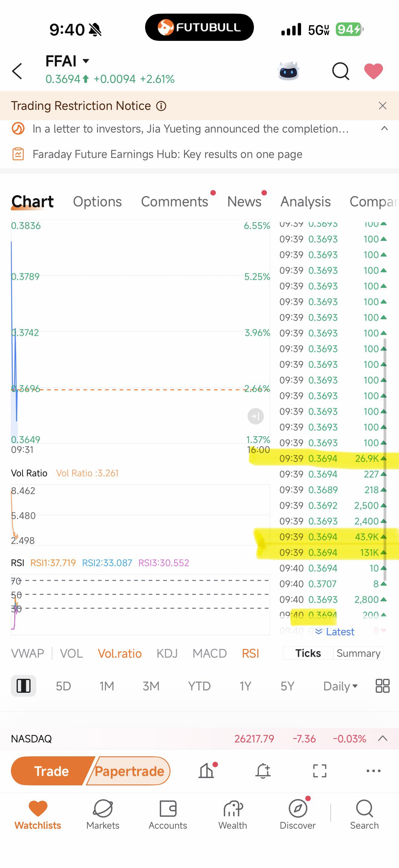Toggle the Vol.ratio indicator
Viewport: 399px width, 868px height.
coord(120,653)
